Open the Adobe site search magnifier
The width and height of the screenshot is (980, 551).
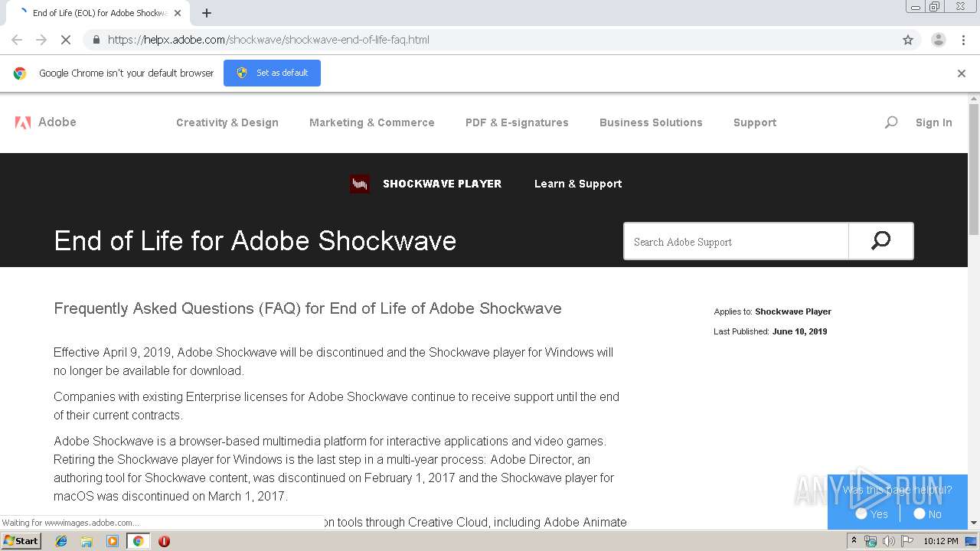pos(891,122)
